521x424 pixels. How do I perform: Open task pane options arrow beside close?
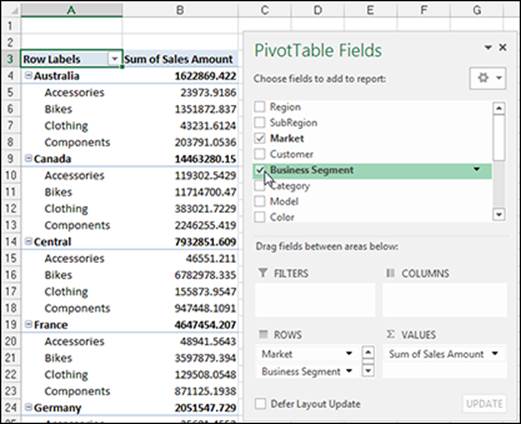point(488,48)
